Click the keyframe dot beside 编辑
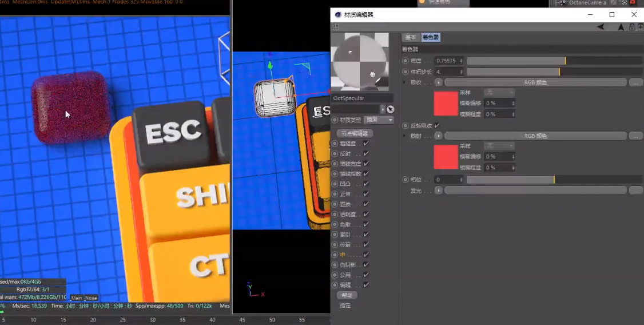The height and width of the screenshot is (325, 644). pos(335,285)
